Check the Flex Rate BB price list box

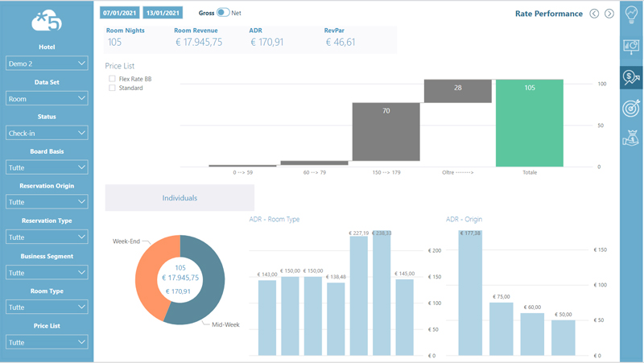coord(112,78)
